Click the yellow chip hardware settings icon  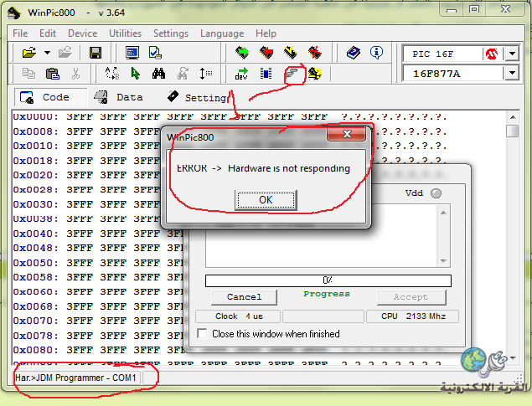315,74
